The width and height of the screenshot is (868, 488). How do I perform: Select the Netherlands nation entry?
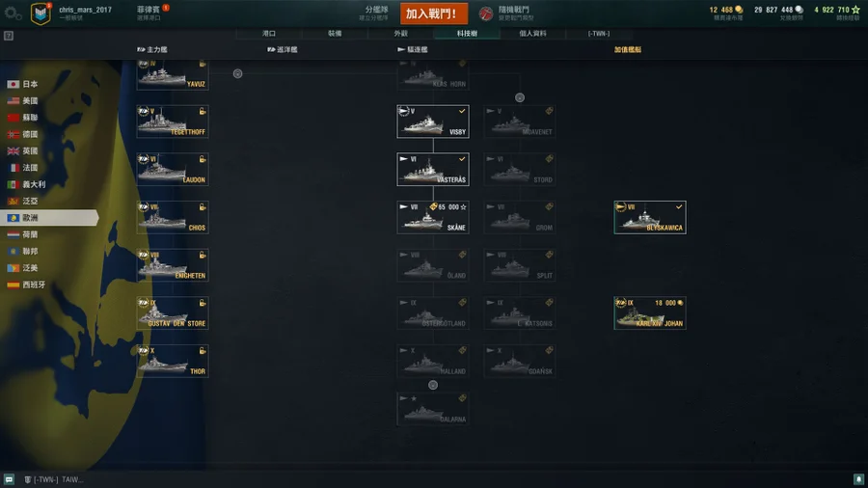coord(22,234)
